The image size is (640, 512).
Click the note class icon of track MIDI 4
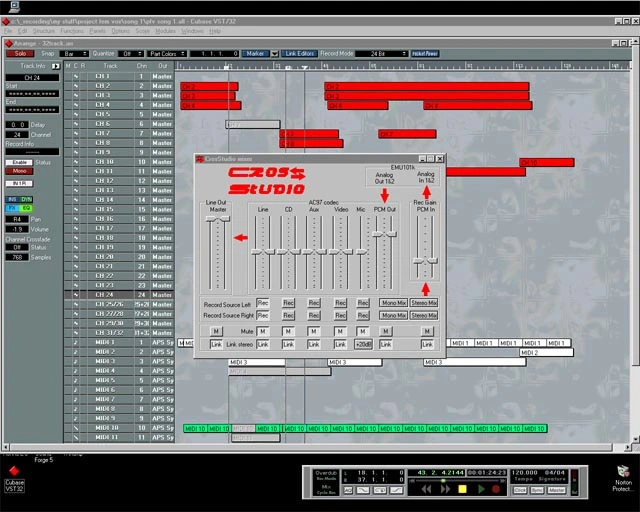pyautogui.click(x=76, y=371)
